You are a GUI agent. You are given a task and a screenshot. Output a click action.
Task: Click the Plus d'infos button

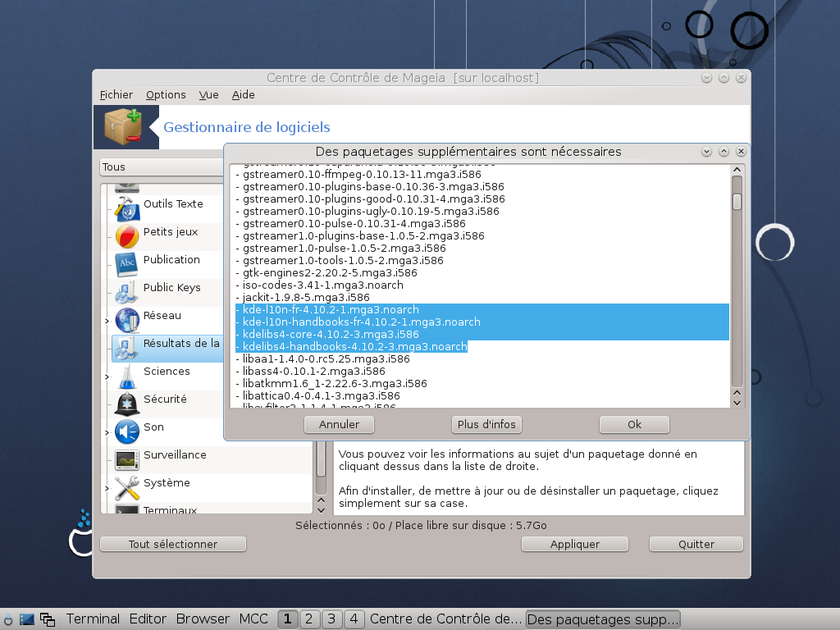pos(486,424)
